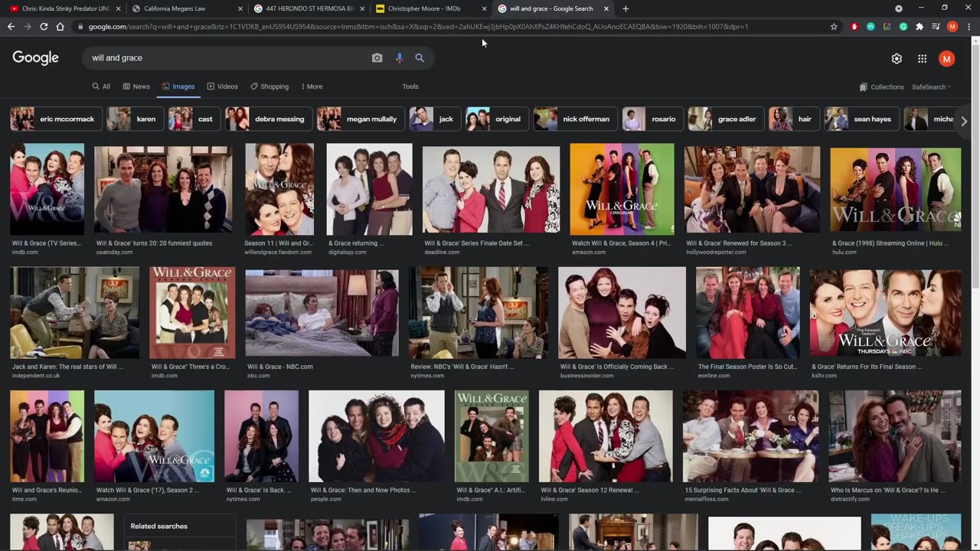The width and height of the screenshot is (980, 551).
Task: Open Chrome menu three dots
Action: [969, 27]
